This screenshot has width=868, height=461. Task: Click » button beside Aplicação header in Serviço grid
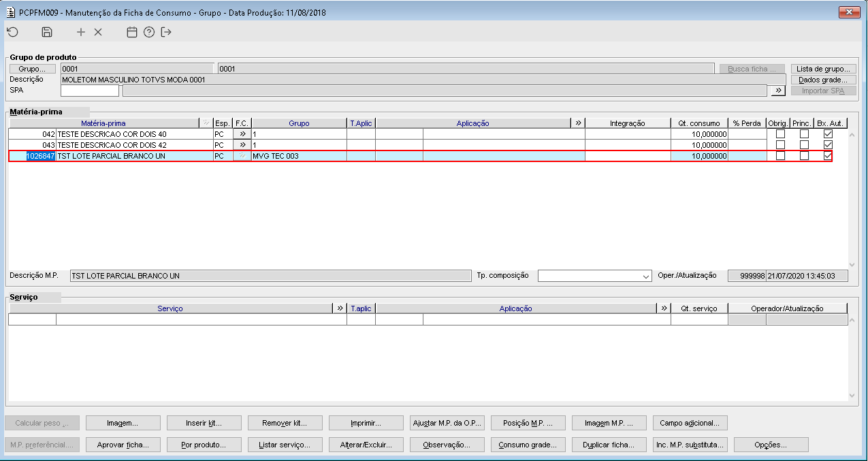tap(664, 308)
